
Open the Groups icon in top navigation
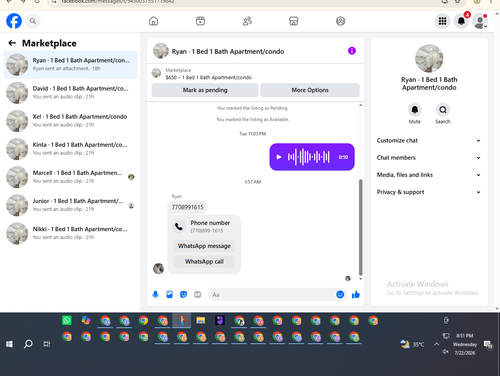click(x=340, y=21)
